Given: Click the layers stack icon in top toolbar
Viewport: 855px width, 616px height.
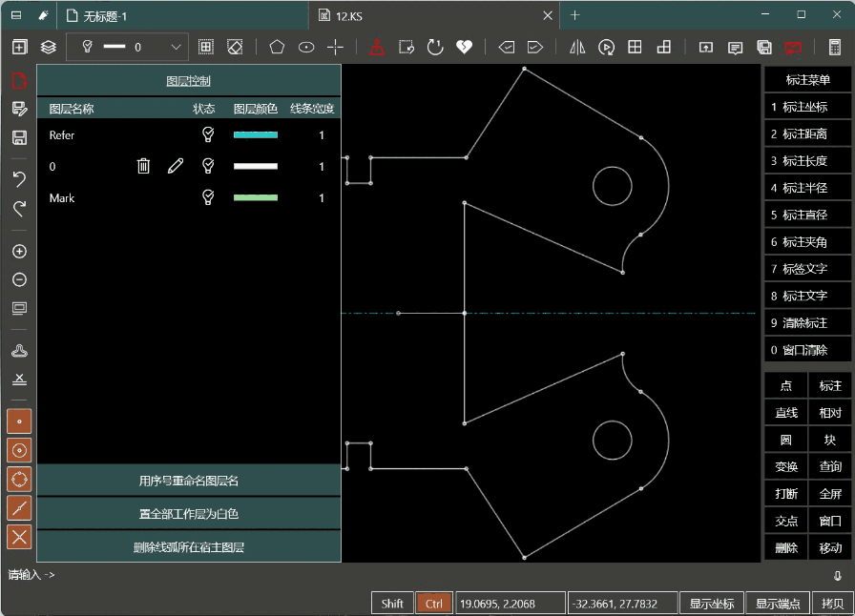Looking at the screenshot, I should point(48,47).
